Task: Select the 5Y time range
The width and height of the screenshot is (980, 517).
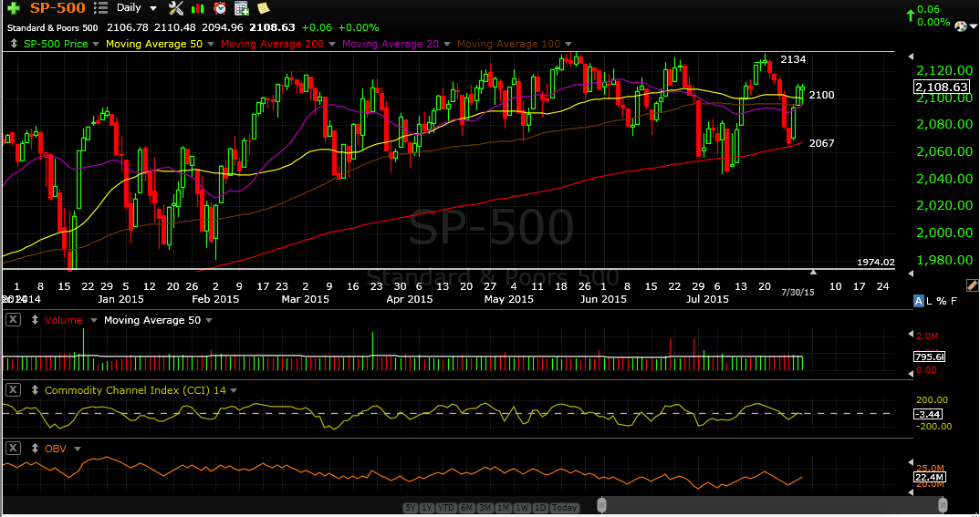Action: point(410,508)
